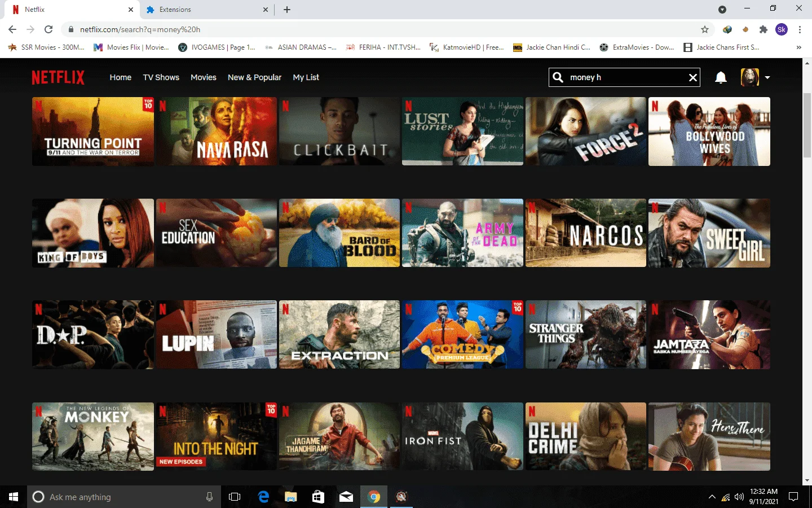Switch to the Extensions tab
Screen dimensions: 812x508
pos(206,10)
